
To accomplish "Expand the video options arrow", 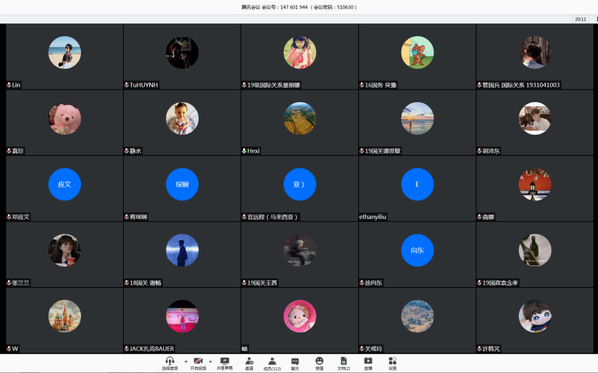I will click(x=210, y=361).
